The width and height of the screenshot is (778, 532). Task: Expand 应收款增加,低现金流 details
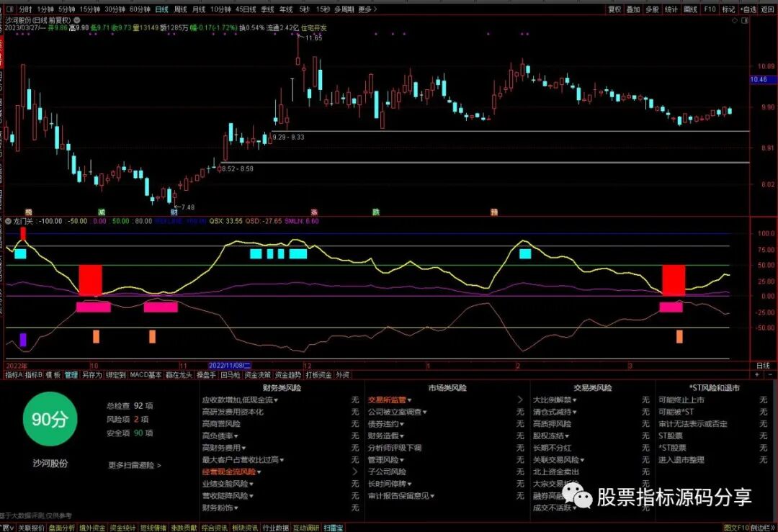[240, 400]
